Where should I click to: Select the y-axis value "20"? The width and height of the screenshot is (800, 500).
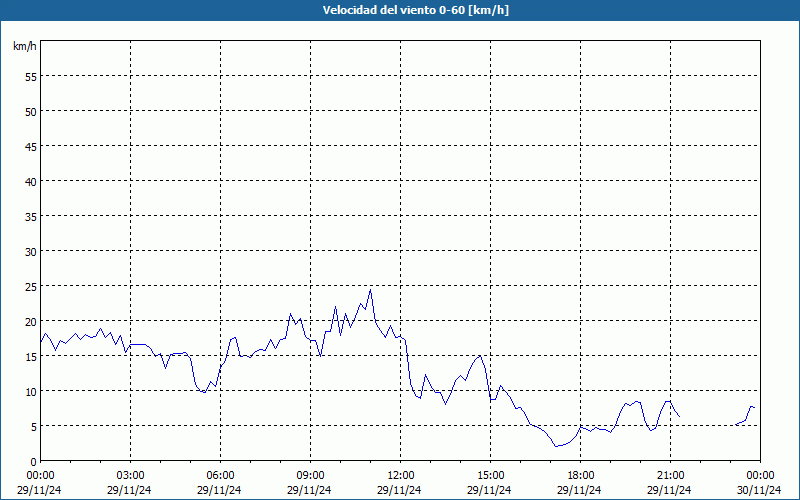click(x=31, y=321)
